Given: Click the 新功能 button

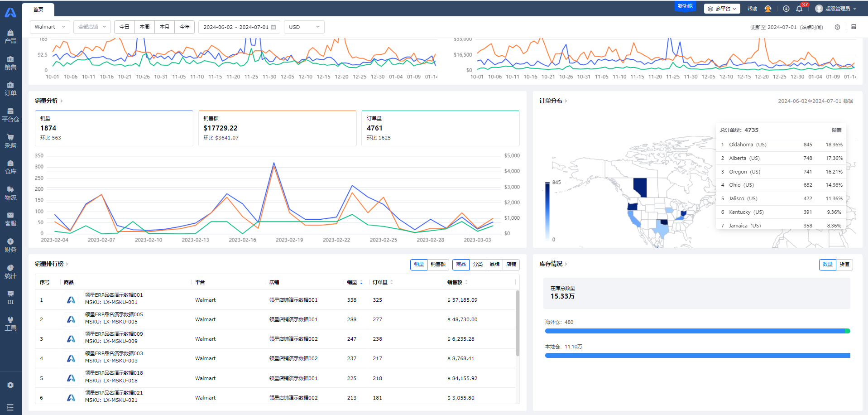Looking at the screenshot, I should [685, 6].
